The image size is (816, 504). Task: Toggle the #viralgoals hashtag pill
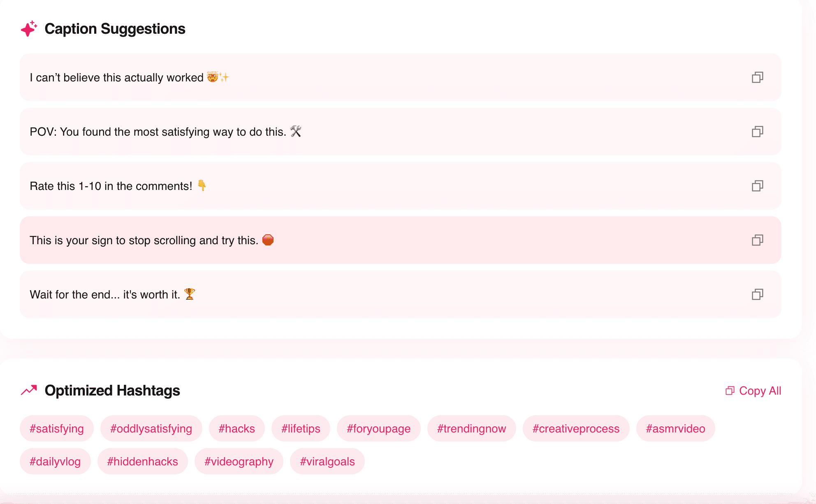[x=327, y=461]
